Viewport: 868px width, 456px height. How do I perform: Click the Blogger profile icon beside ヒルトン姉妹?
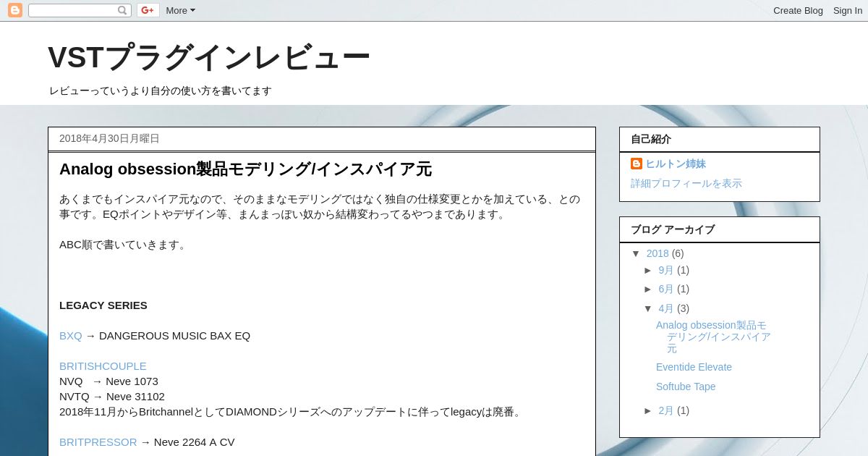pyautogui.click(x=637, y=164)
